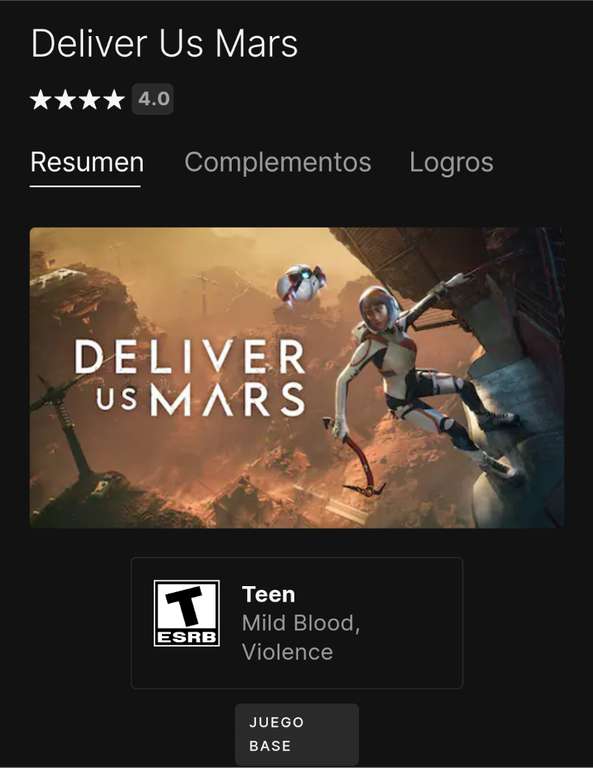The height and width of the screenshot is (768, 593).
Task: Click the Teen rating label
Action: point(269,595)
